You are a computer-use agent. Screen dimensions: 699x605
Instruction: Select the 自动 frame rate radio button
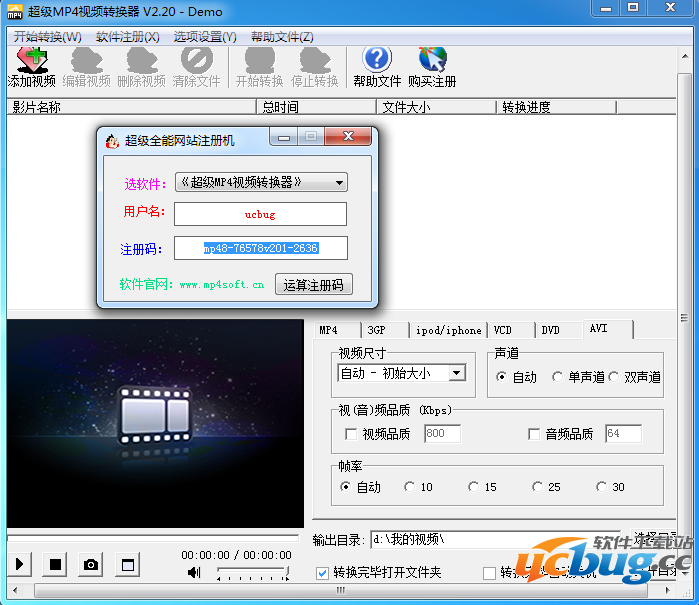345,486
